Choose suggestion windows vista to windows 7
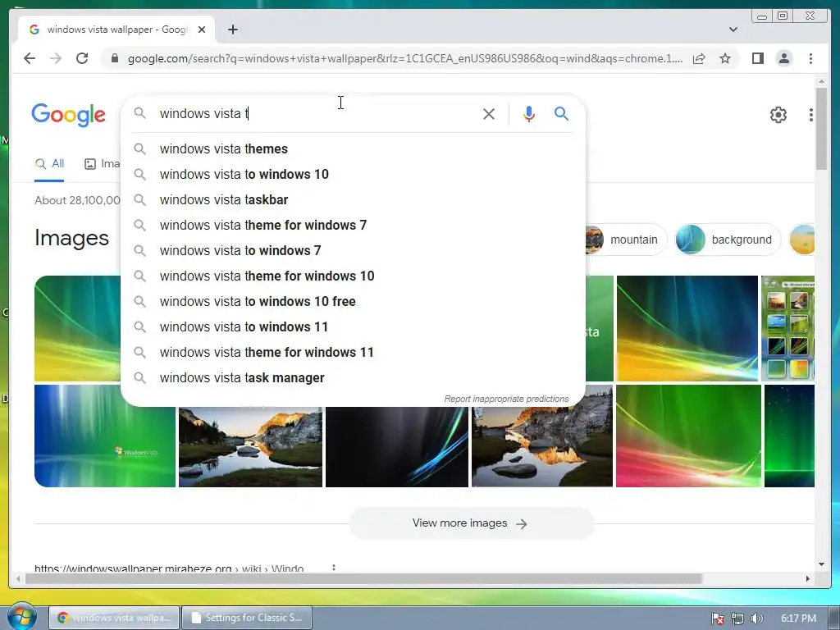Screen dimensions: 840x630 (x=353, y=251)
